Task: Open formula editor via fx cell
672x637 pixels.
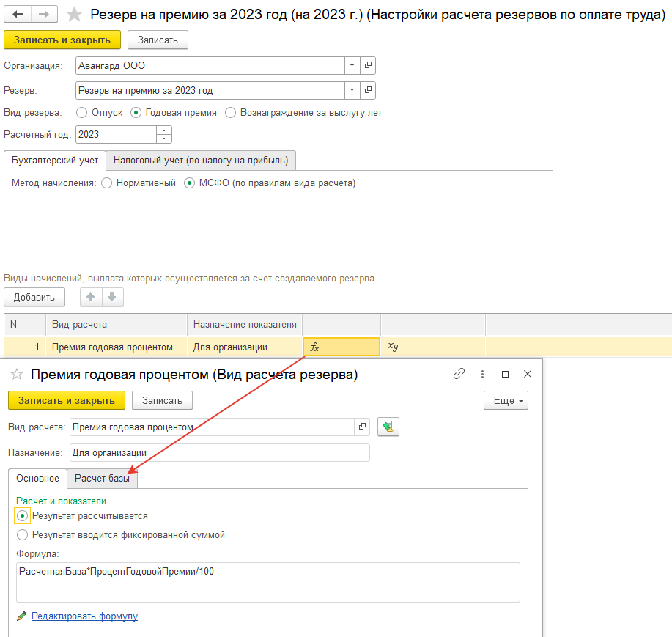Action: coord(341,347)
